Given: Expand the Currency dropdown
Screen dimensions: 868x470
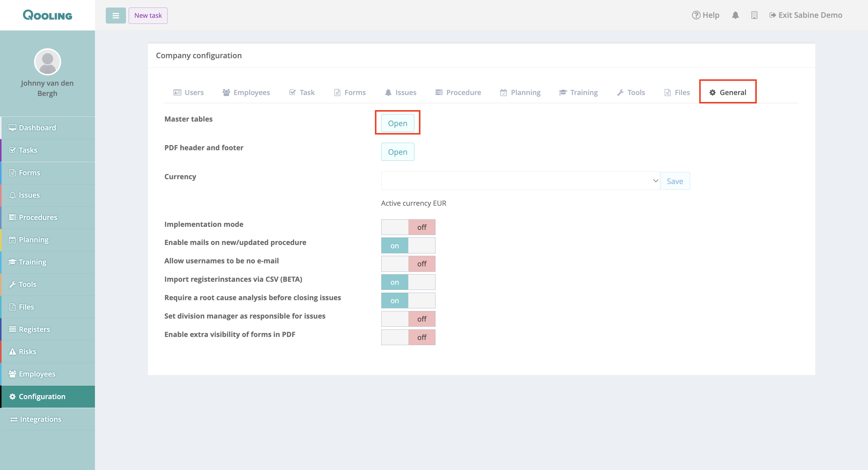Looking at the screenshot, I should pos(520,181).
